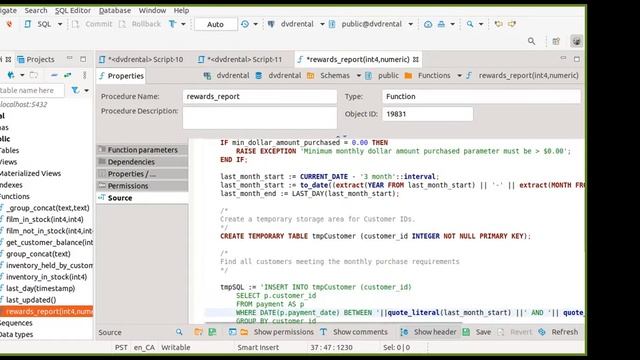
Task: Select the Source section
Action: 142,198
